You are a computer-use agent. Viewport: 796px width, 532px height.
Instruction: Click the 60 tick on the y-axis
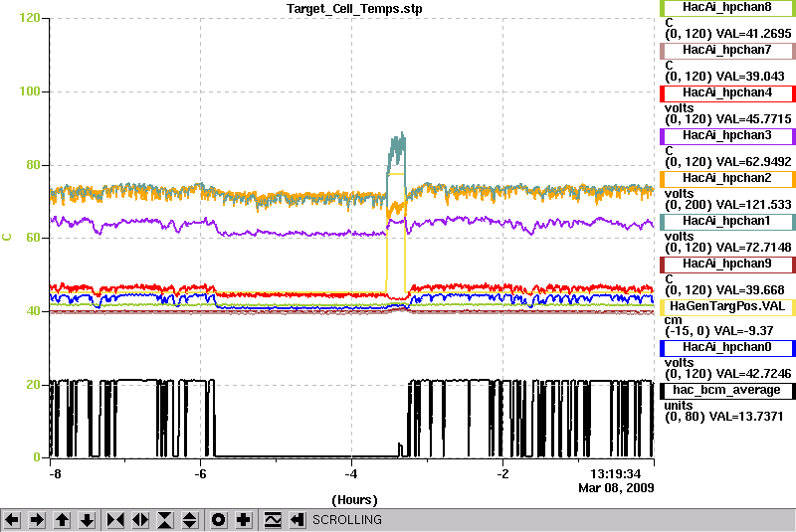[x=33, y=238]
